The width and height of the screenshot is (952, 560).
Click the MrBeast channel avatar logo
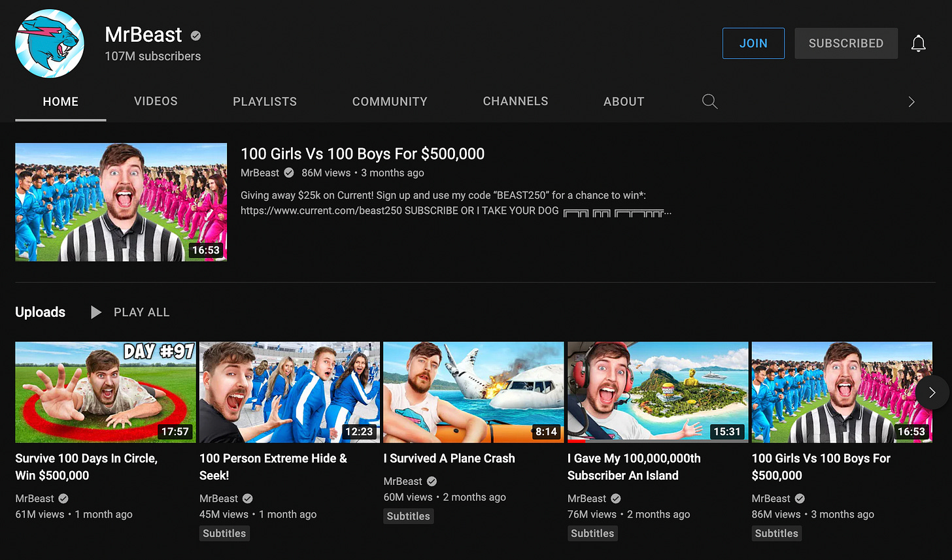click(x=50, y=44)
